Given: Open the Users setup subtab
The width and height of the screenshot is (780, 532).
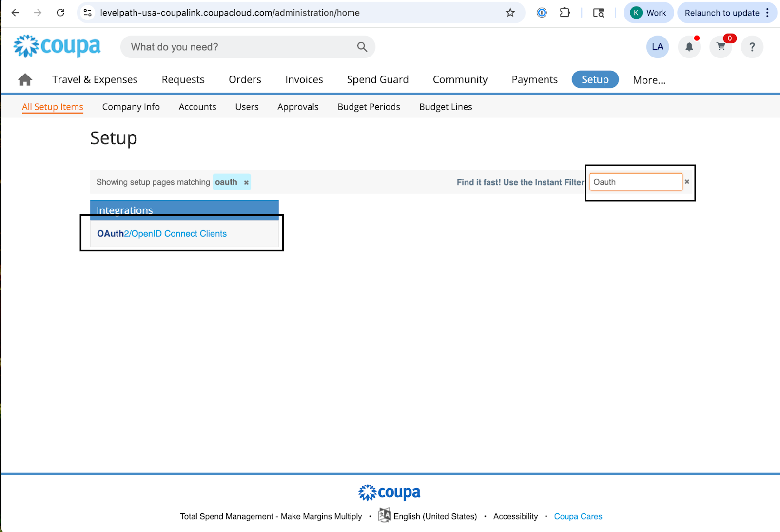Looking at the screenshot, I should (247, 107).
